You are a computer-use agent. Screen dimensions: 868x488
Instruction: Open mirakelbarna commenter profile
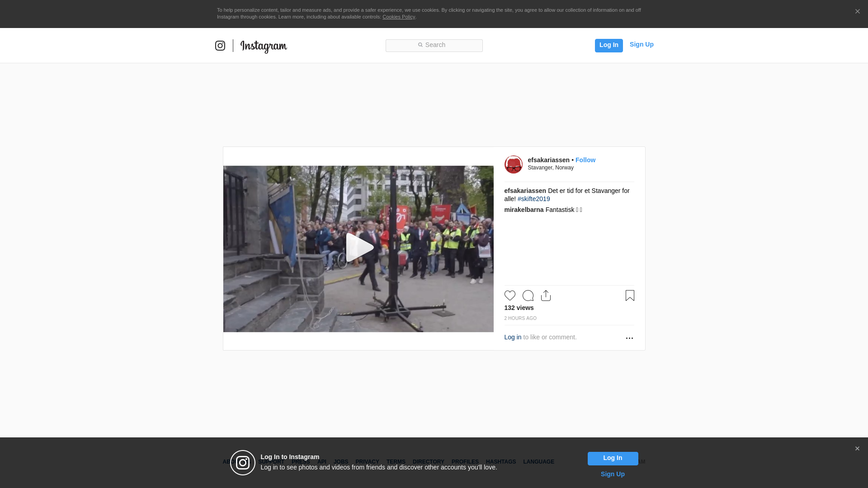click(x=524, y=210)
